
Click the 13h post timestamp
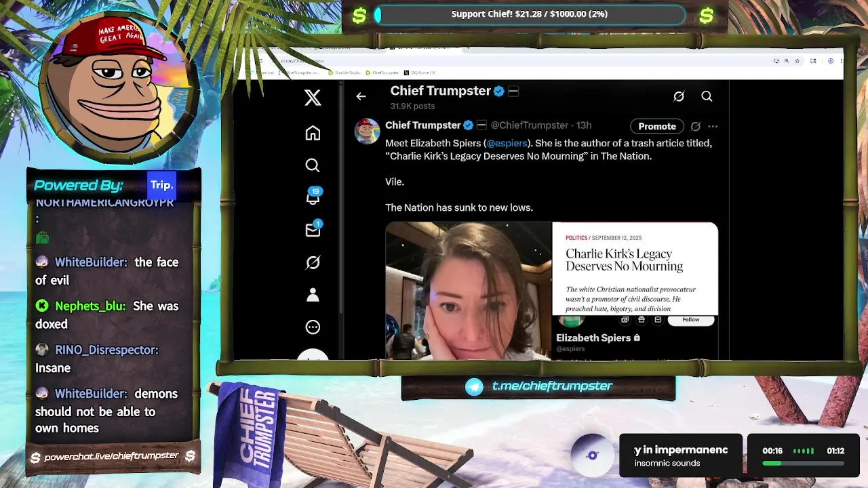(584, 125)
